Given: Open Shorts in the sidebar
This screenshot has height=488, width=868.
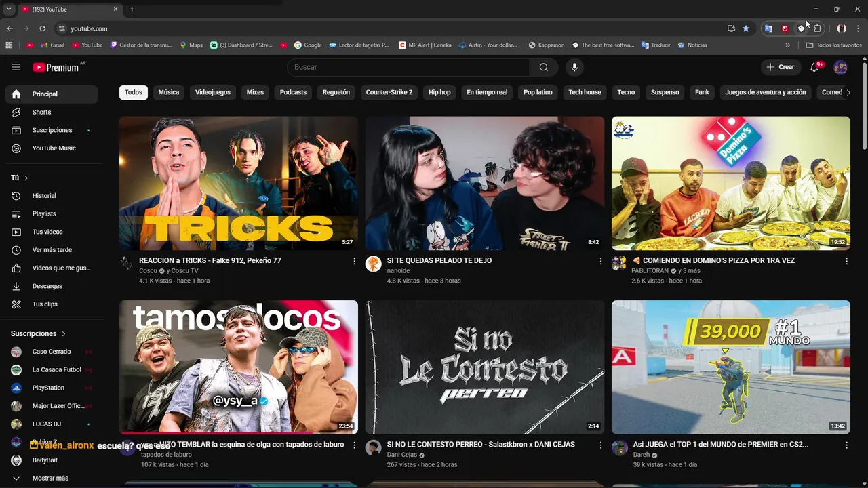Looking at the screenshot, I should [x=52, y=112].
